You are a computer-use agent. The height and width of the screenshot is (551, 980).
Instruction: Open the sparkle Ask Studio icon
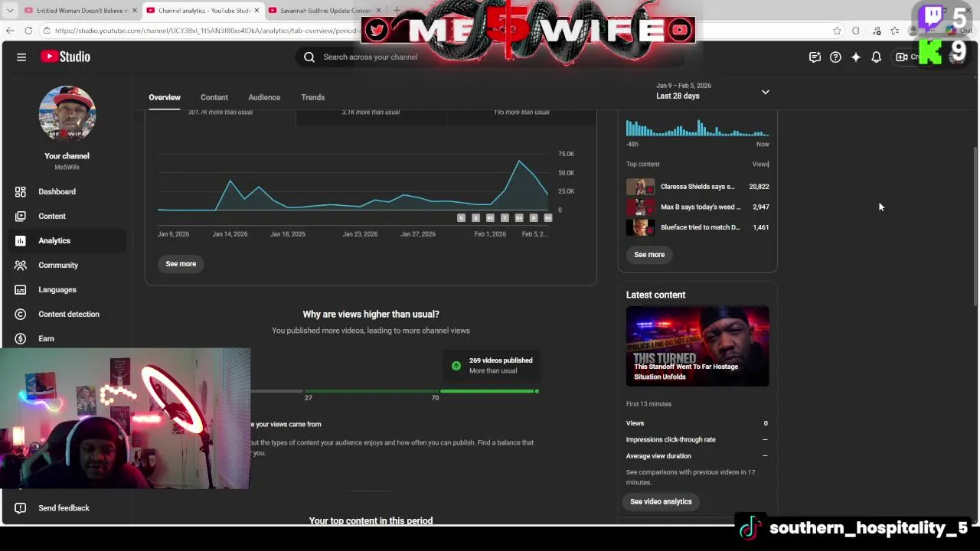(856, 57)
